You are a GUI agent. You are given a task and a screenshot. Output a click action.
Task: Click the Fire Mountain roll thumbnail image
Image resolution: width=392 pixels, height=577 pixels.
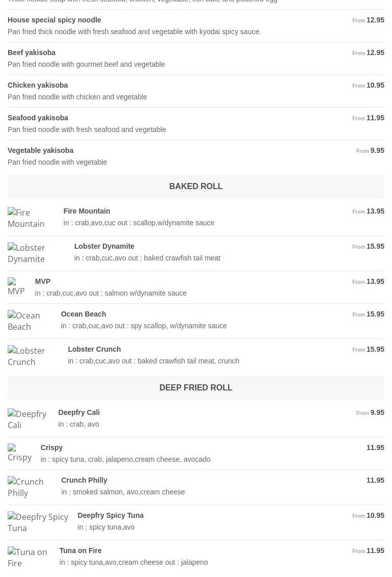(26, 218)
